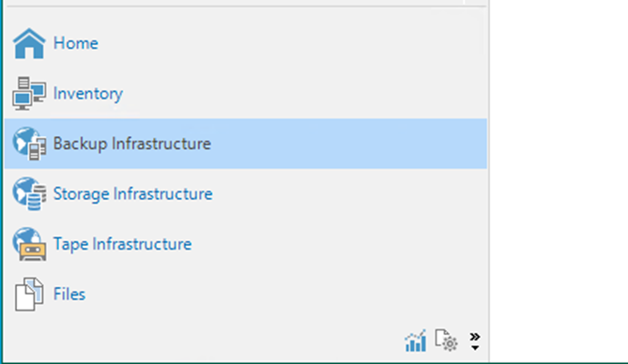Image resolution: width=628 pixels, height=364 pixels.
Task: Click the Backup Infrastructure globe-server icon
Action: coord(29,144)
